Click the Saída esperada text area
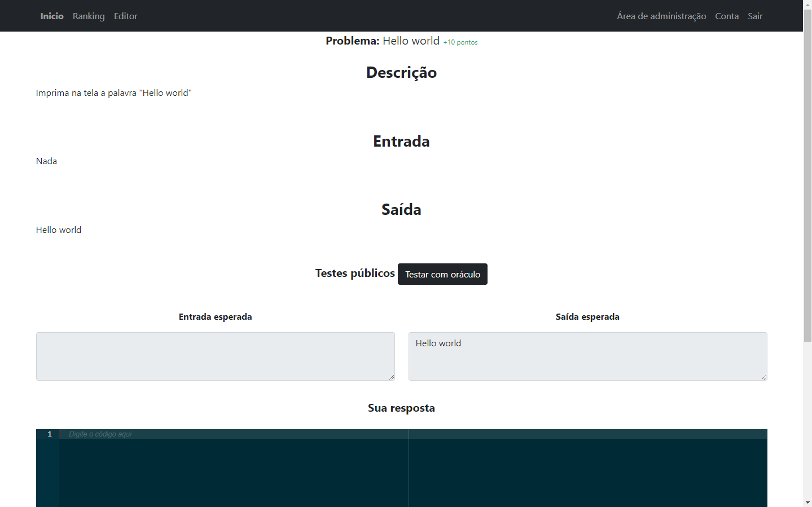812x507 pixels. click(588, 356)
